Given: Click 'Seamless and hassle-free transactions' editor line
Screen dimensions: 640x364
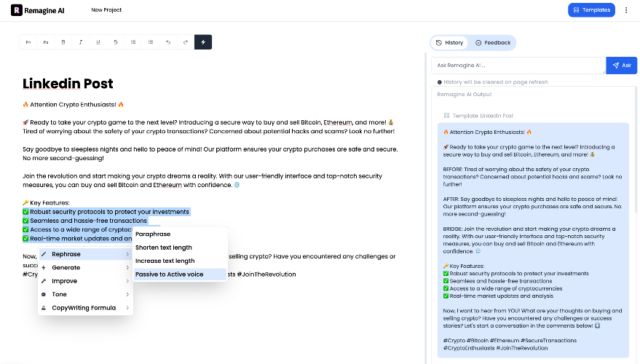Looking at the screenshot, I should pos(85,221).
